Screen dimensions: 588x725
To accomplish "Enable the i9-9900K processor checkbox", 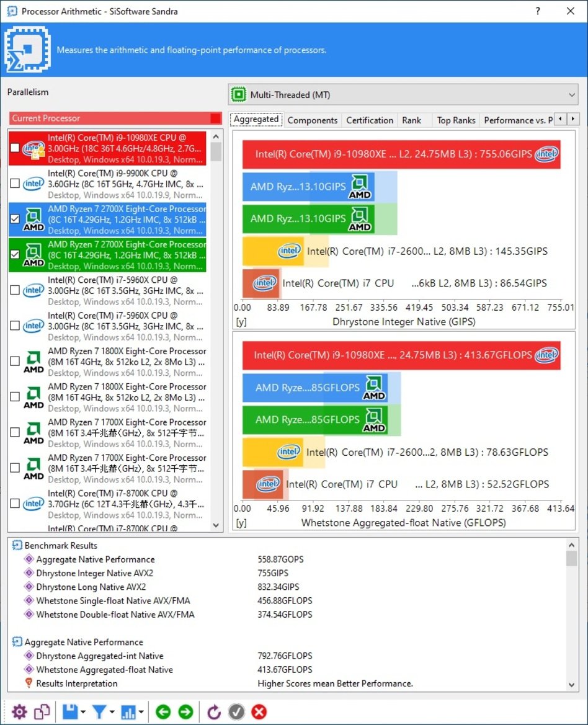I will [15, 184].
